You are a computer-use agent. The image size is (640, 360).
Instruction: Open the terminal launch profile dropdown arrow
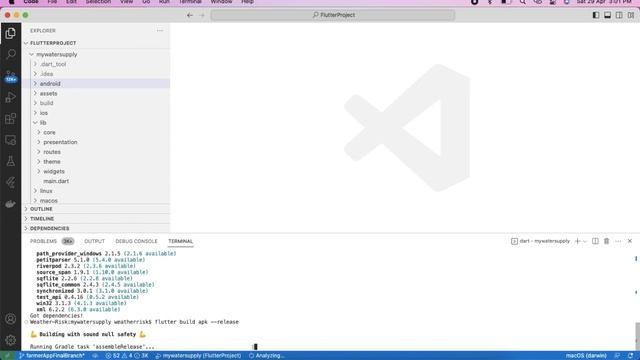point(585,241)
